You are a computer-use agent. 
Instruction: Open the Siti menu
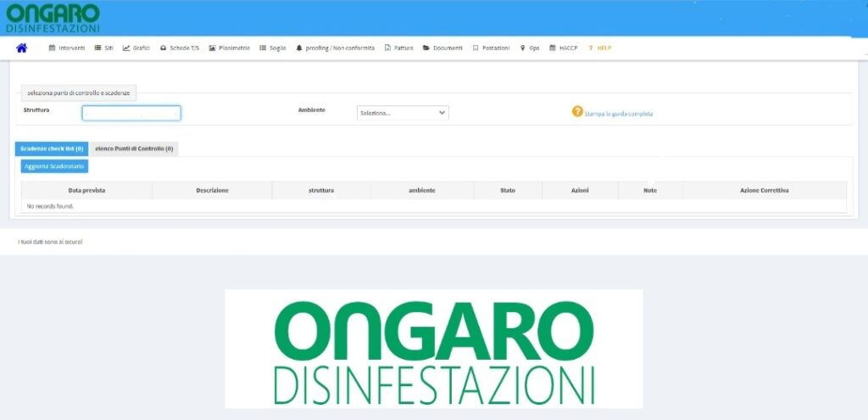coord(104,48)
